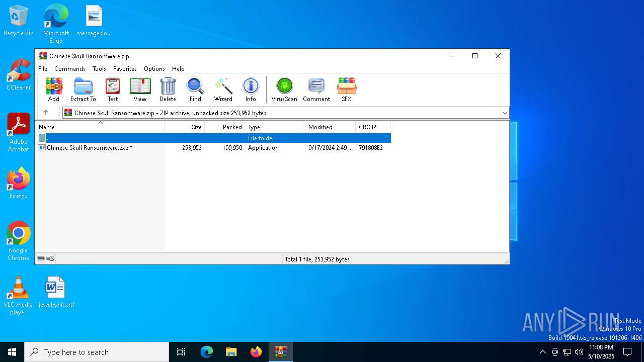
Task: Click the 199,950 packed size cell
Action: point(232,148)
